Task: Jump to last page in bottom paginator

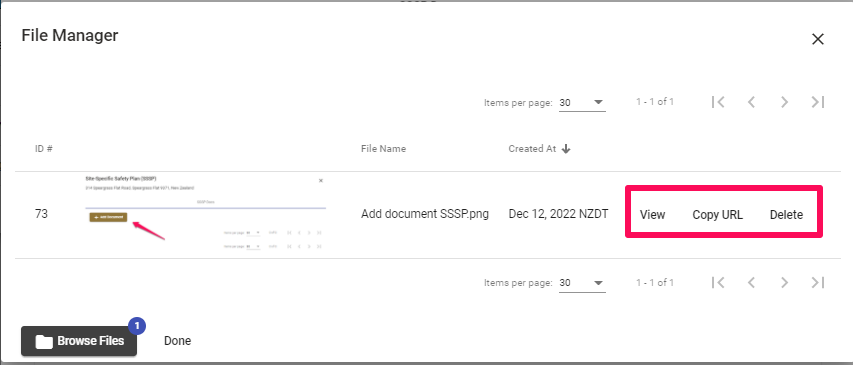Action: [818, 282]
